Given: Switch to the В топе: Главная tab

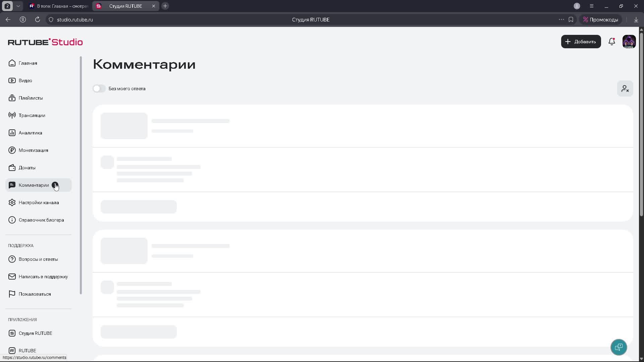Looking at the screenshot, I should [59, 6].
